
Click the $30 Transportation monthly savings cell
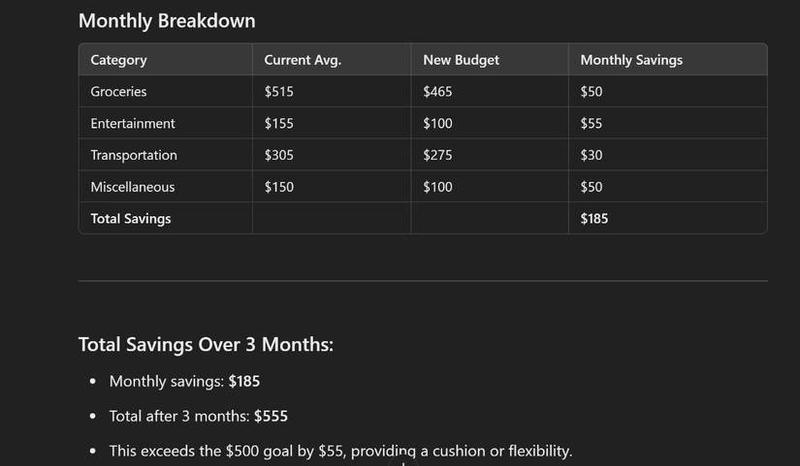pos(592,156)
